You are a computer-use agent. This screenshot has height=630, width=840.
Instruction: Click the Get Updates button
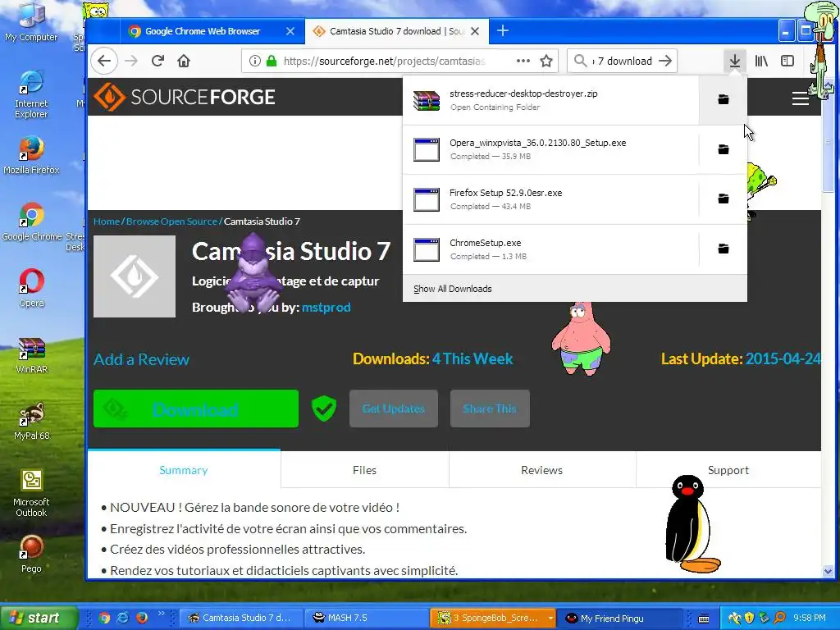pos(394,409)
